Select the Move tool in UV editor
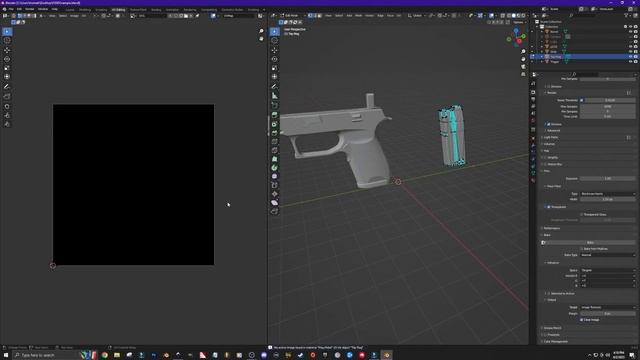640x360 pixels. point(7,50)
